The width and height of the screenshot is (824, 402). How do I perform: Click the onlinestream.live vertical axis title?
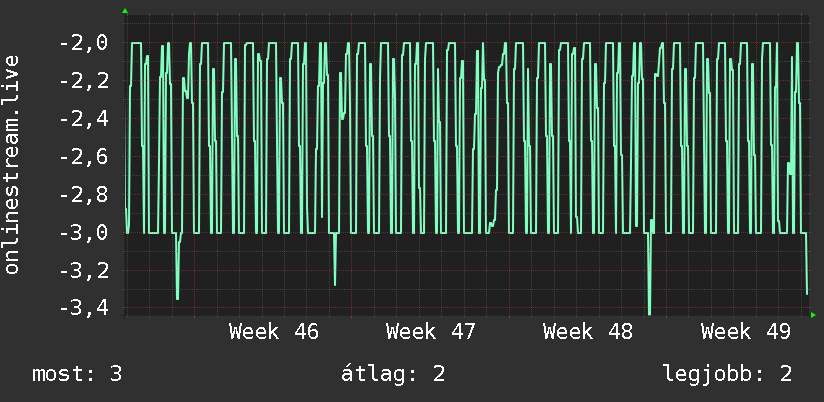[x=12, y=164]
